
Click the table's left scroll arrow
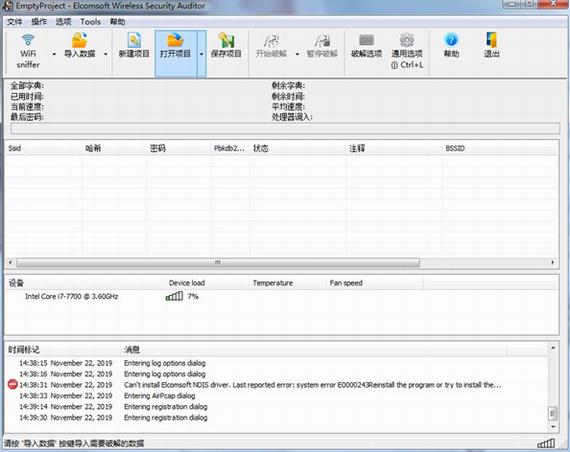10,262
